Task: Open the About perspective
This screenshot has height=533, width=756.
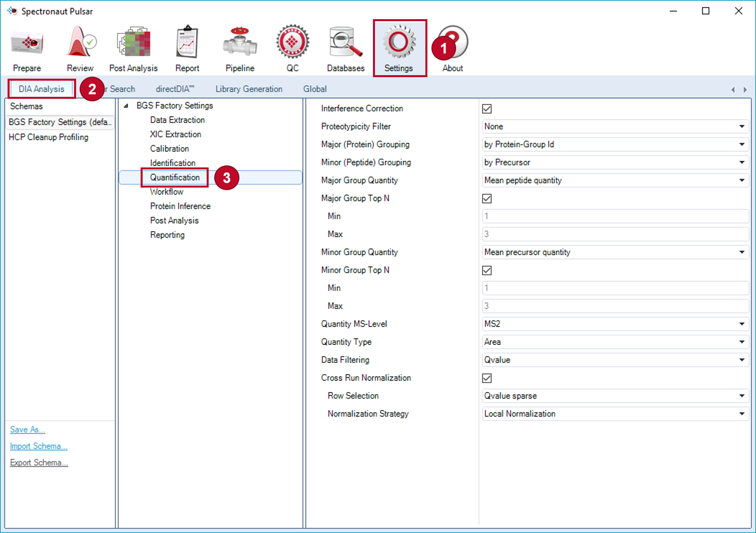Action: [x=453, y=49]
